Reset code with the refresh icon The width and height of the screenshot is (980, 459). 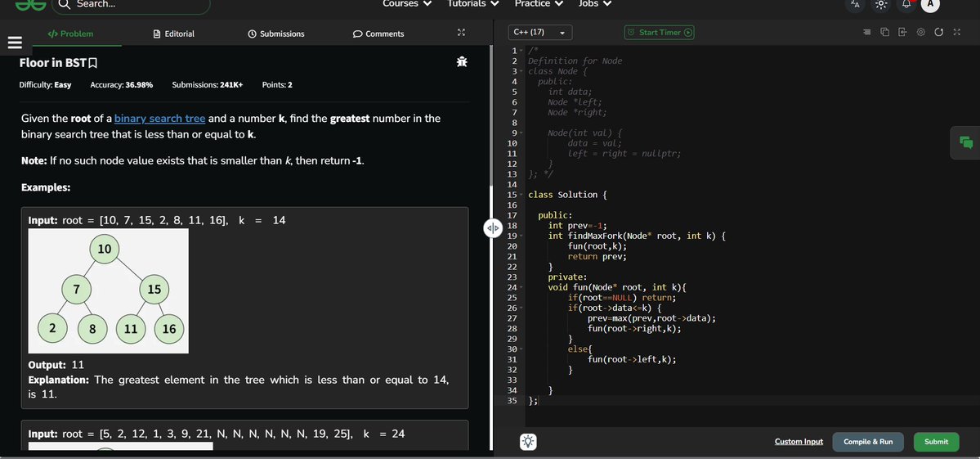939,32
